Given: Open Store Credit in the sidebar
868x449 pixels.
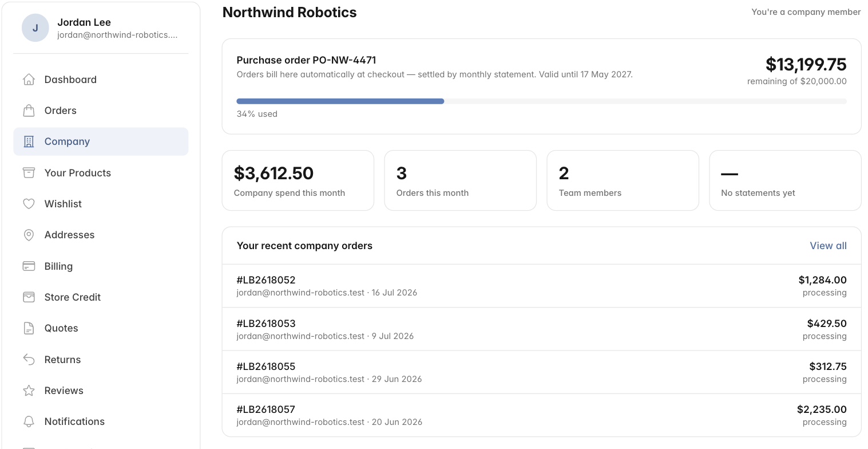Looking at the screenshot, I should point(101,297).
